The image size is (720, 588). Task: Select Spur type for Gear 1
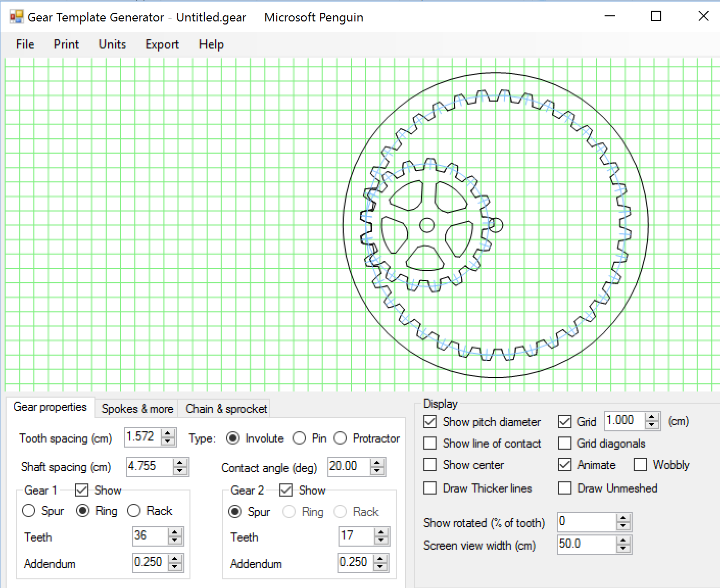coord(29,511)
